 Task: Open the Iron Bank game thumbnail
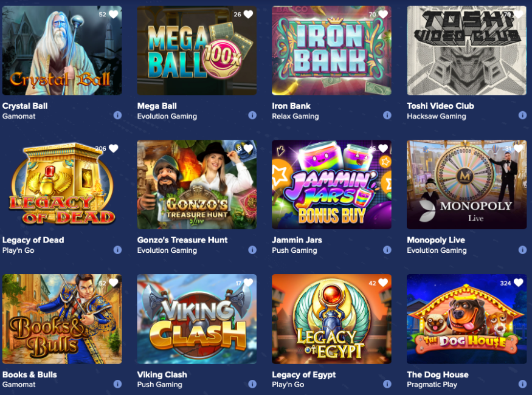coord(331,50)
